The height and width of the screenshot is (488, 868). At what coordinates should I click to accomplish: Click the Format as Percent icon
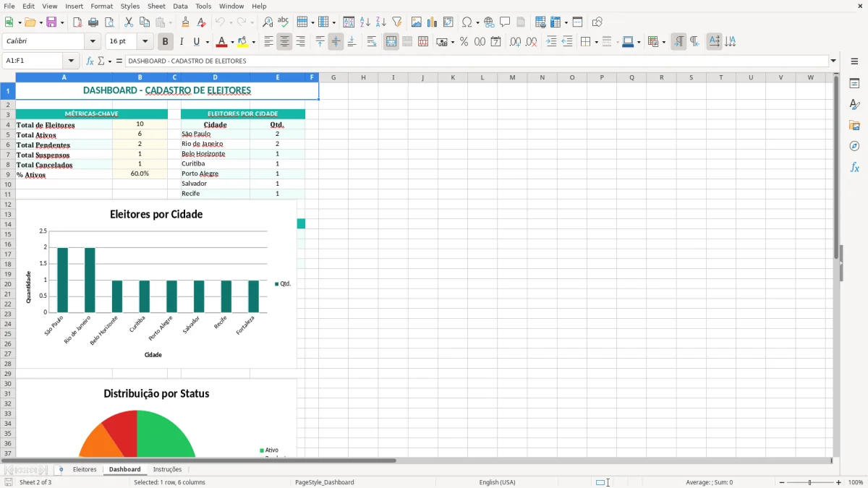pyautogui.click(x=464, y=42)
